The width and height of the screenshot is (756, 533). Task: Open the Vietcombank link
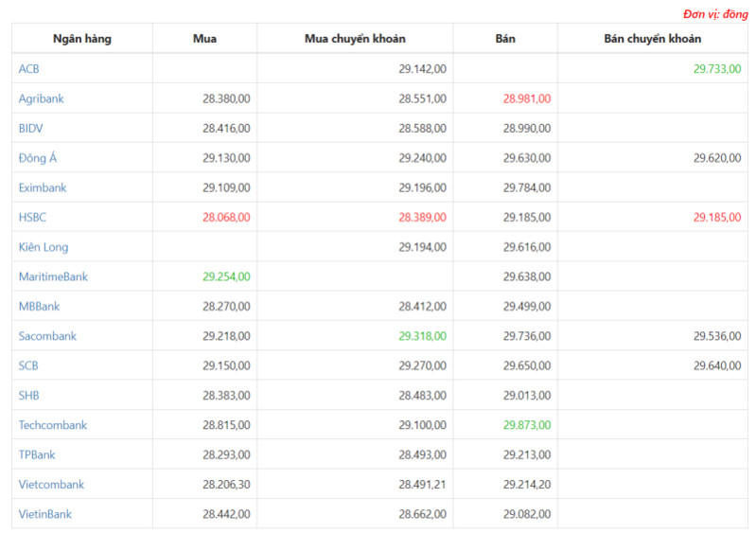(x=52, y=485)
